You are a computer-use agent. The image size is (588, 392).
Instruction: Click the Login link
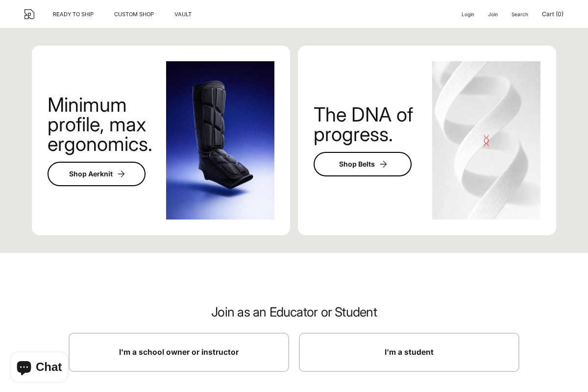coord(467,14)
